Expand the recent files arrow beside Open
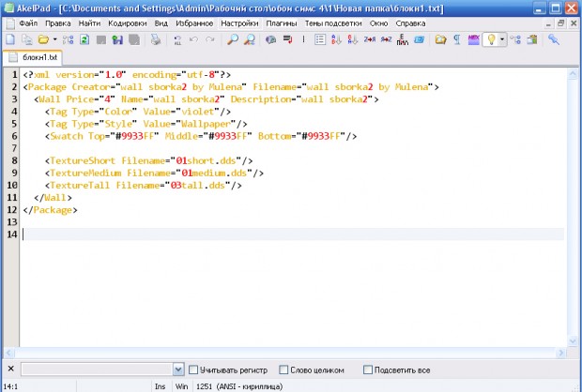This screenshot has width=582, height=392. tap(54, 39)
